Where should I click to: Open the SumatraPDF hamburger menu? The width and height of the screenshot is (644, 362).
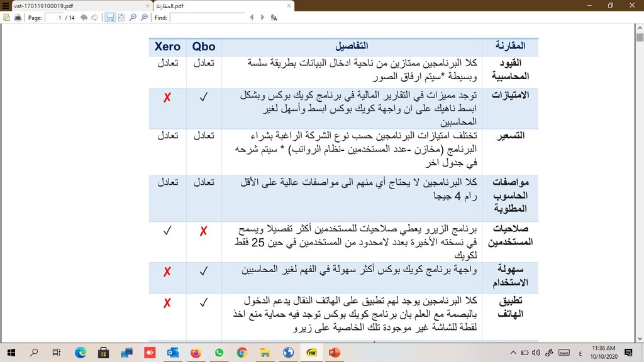[5, 6]
